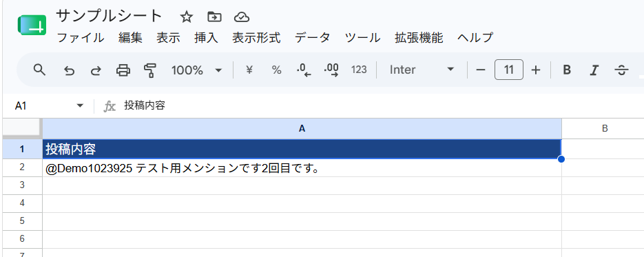Open the ファイル menu
The height and width of the screenshot is (257, 644).
(80, 38)
